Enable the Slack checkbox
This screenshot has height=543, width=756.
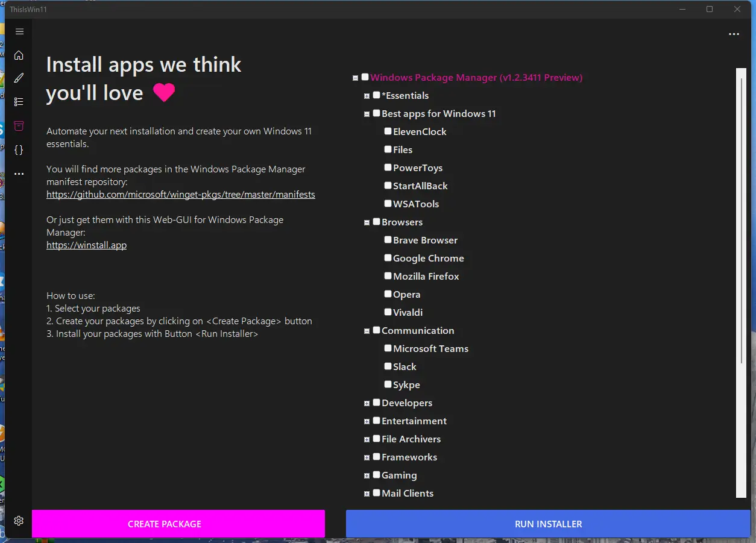(388, 366)
